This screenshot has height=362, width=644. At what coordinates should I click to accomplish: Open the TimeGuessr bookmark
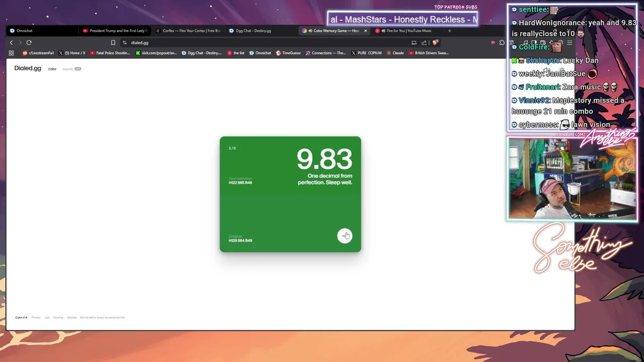(x=288, y=53)
